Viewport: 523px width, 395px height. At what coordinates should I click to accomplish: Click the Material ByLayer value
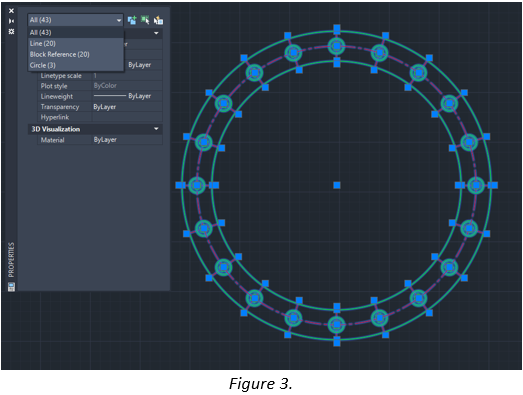pos(127,140)
